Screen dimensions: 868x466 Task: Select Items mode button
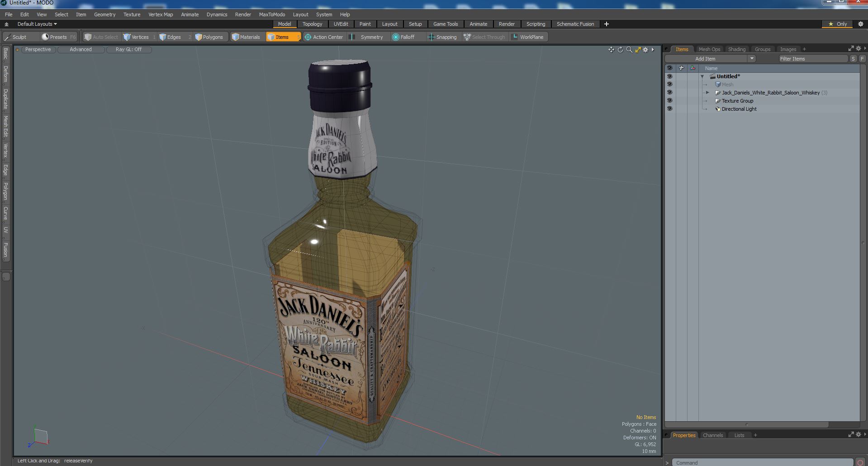(283, 37)
